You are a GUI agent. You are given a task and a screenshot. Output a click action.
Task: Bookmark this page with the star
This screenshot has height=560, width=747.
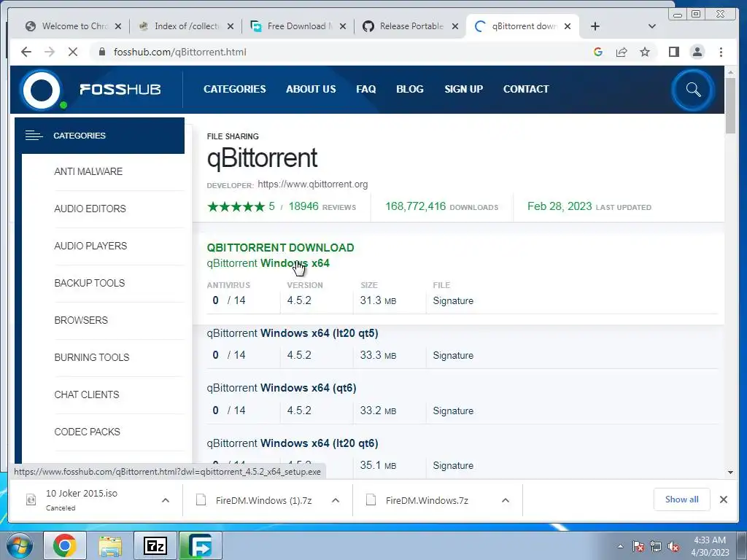pyautogui.click(x=645, y=52)
